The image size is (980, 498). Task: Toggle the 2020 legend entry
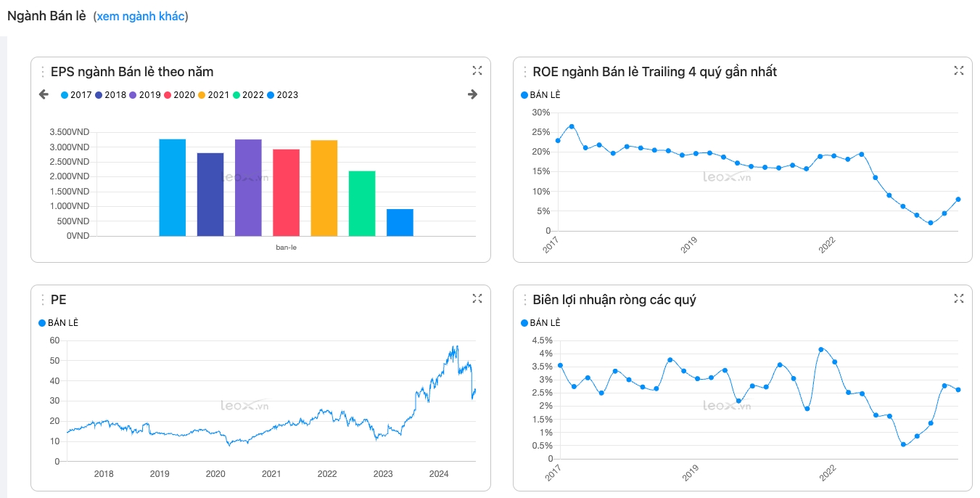point(180,95)
